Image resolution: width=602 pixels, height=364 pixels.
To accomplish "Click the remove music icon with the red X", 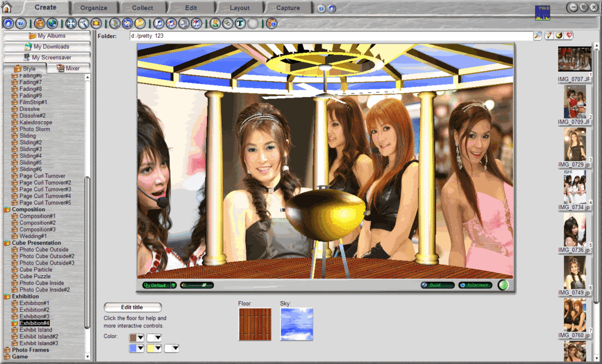I will point(196,24).
